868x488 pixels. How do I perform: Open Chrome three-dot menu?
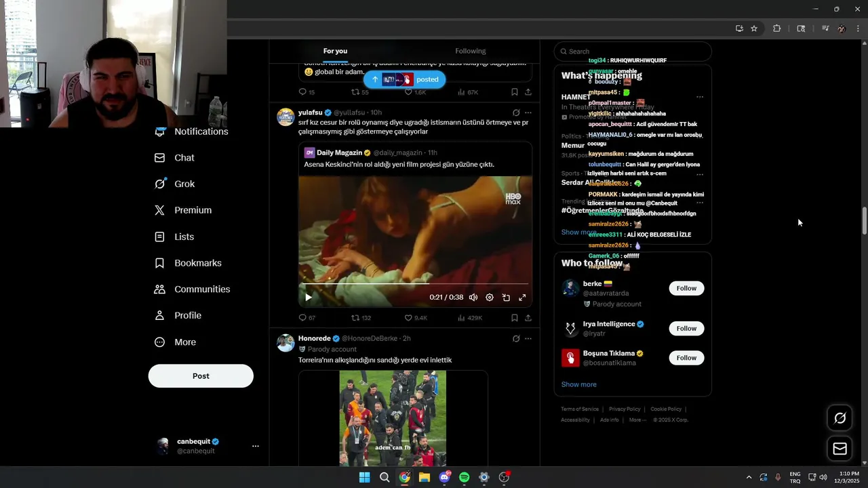[858, 28]
